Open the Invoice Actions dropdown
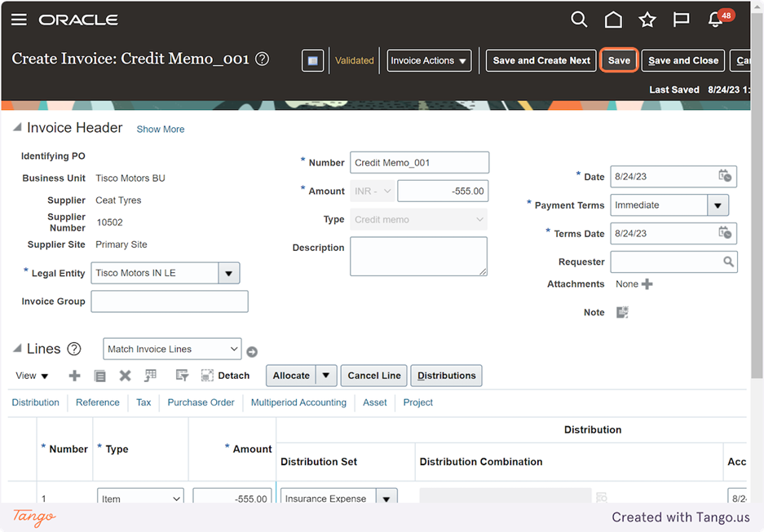Image resolution: width=764 pixels, height=532 pixels. point(429,60)
